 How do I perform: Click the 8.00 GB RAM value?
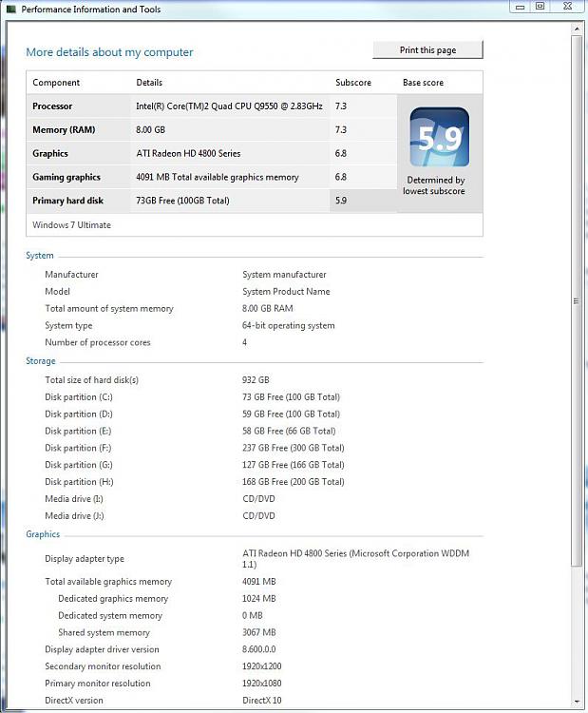pos(267,308)
